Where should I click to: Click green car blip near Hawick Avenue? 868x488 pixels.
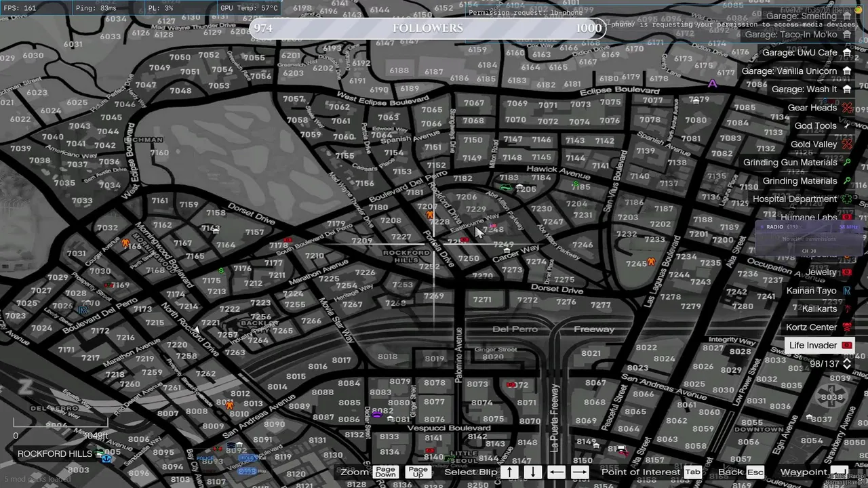coord(506,188)
